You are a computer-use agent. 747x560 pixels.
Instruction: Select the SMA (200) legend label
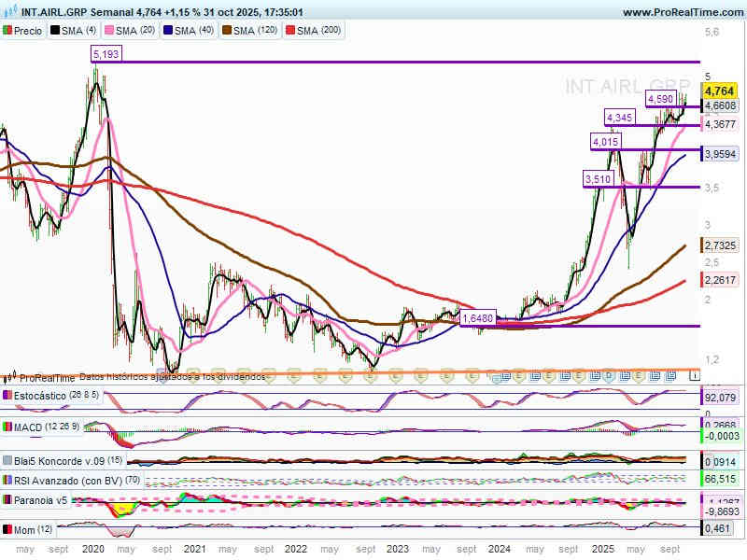(x=317, y=31)
